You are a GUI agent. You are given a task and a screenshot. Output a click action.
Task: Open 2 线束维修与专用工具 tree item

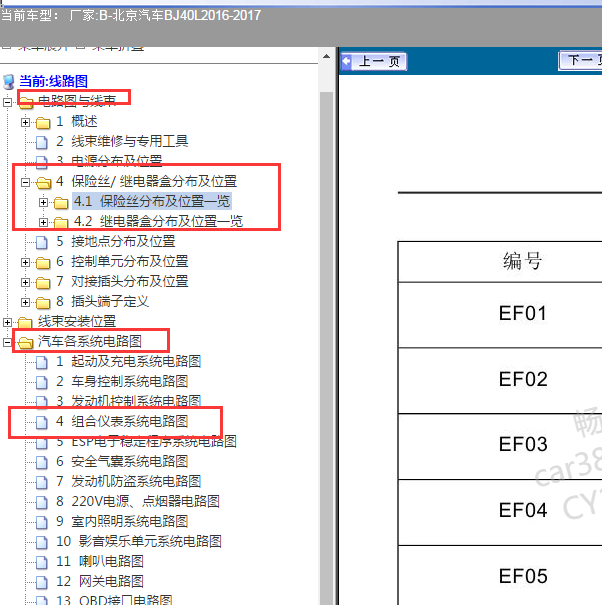pos(122,141)
